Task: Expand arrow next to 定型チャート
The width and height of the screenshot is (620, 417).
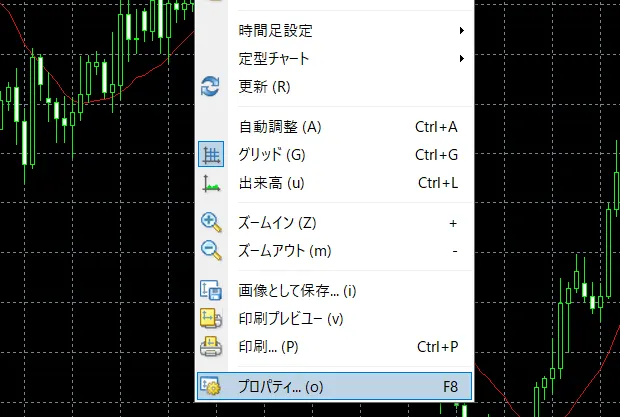Action: tap(461, 58)
